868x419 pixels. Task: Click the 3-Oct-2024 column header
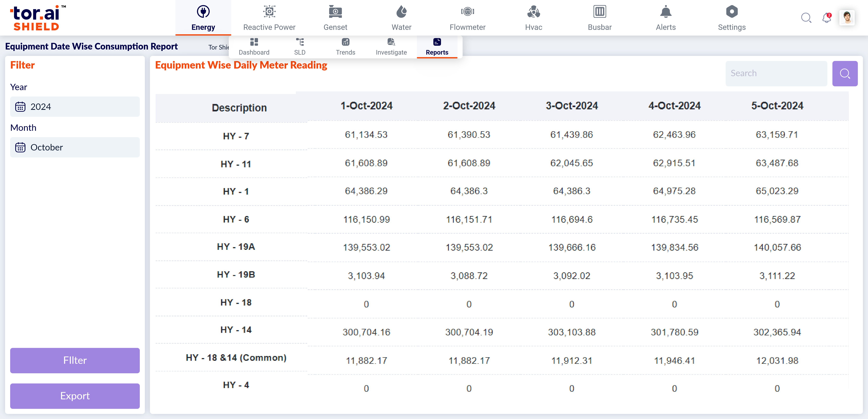click(572, 106)
